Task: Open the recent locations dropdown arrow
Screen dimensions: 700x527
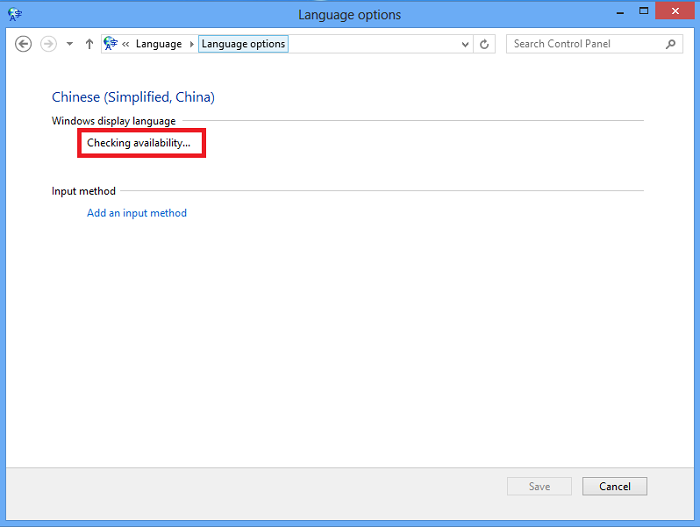Action: (x=70, y=44)
